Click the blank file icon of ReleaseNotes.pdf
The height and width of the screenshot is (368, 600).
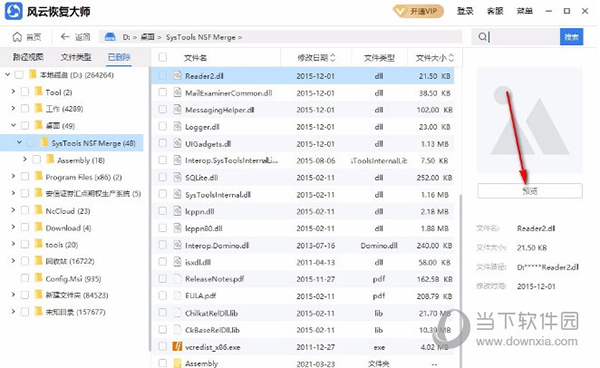177,279
